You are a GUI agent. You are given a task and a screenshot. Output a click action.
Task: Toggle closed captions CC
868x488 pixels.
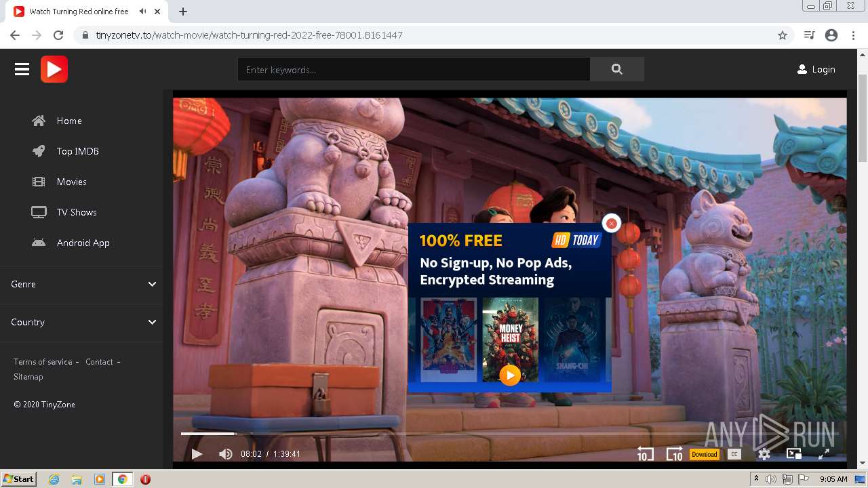pos(734,454)
